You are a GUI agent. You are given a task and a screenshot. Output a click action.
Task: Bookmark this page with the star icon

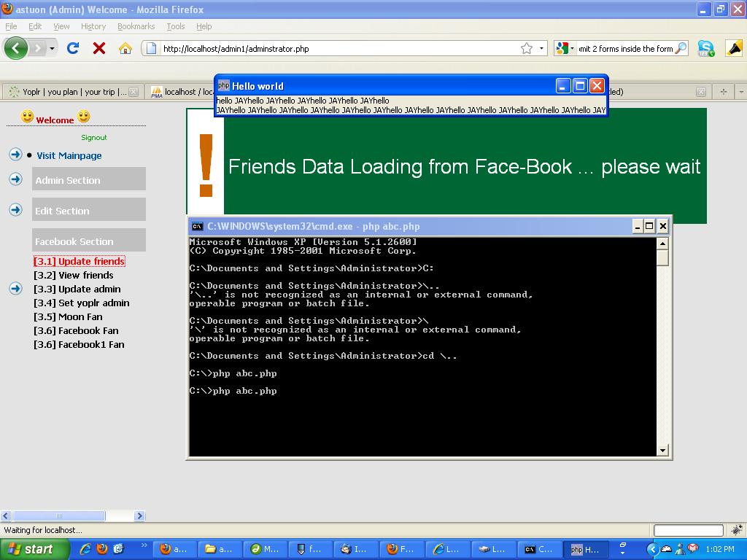click(527, 49)
